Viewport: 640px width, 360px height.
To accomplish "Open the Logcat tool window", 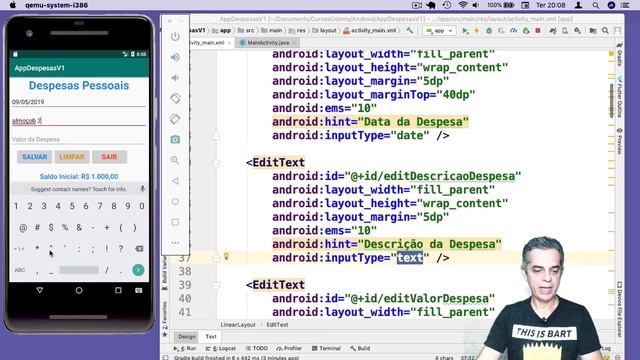I will pos(220,349).
